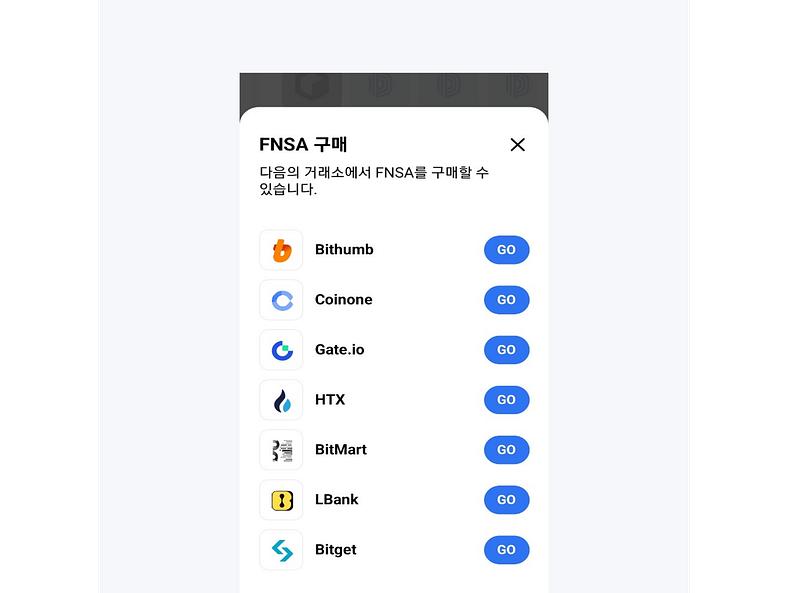Launch Bitget using its GO button
The width and height of the screenshot is (788, 593).
tap(506, 550)
